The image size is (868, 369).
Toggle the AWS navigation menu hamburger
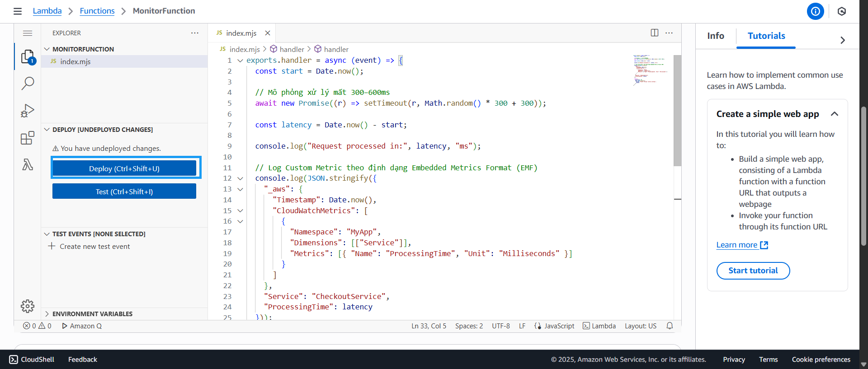coord(18,11)
